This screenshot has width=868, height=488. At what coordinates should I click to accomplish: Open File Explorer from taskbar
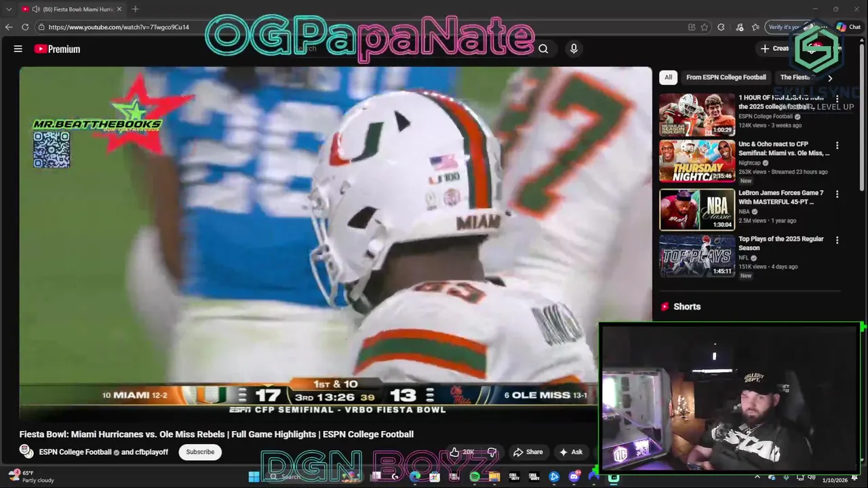coord(494,477)
